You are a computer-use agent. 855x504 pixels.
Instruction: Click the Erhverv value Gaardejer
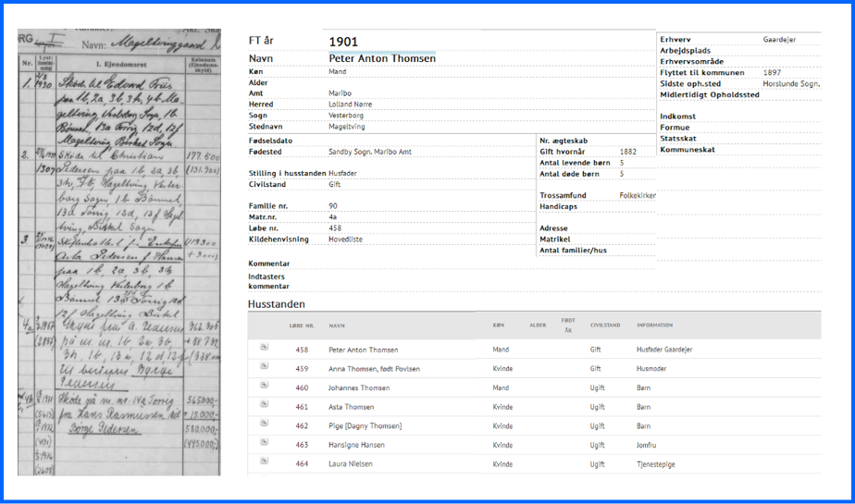[x=779, y=40]
